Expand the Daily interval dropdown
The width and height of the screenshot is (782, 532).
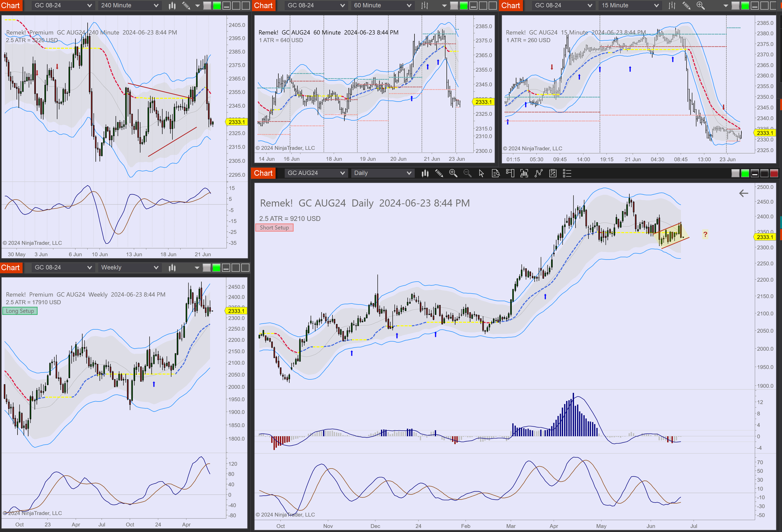(382, 173)
